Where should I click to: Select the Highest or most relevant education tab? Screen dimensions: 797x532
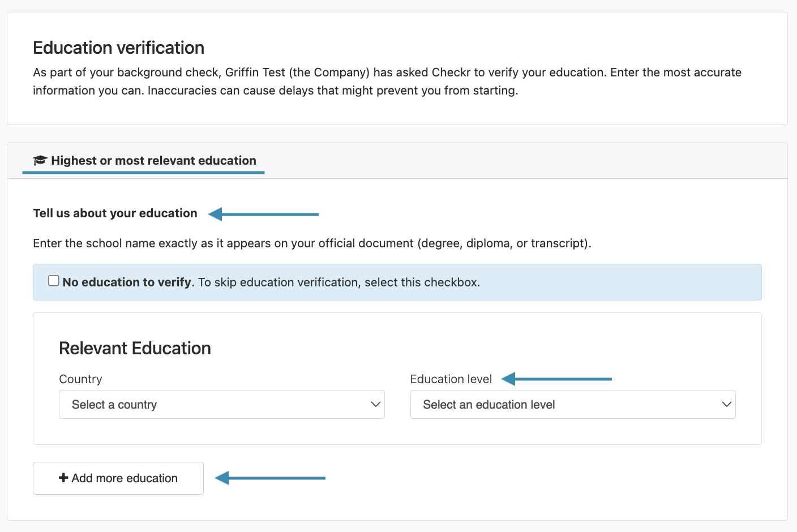click(x=144, y=161)
